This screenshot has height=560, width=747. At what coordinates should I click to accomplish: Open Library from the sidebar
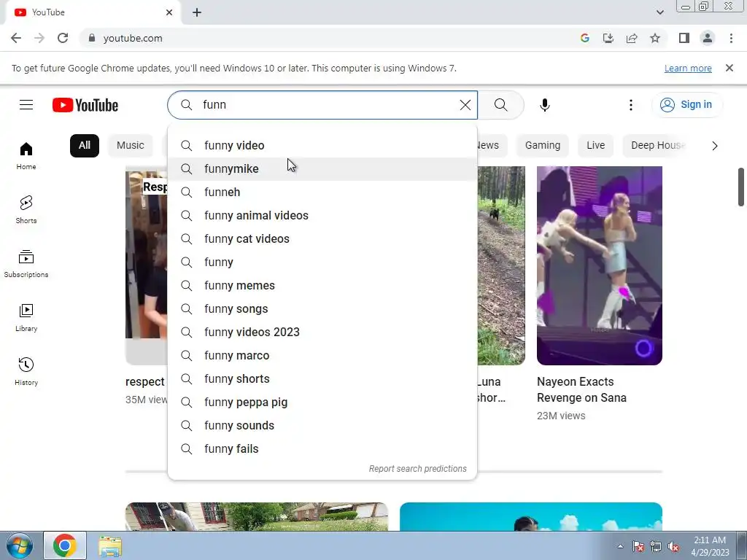pos(26,318)
